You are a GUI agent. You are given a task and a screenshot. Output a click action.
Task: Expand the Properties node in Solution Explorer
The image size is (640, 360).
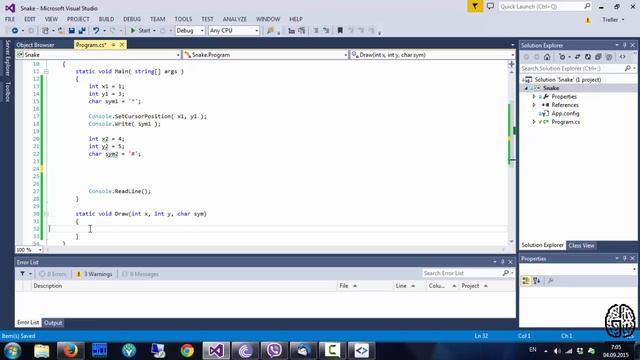pos(534,97)
